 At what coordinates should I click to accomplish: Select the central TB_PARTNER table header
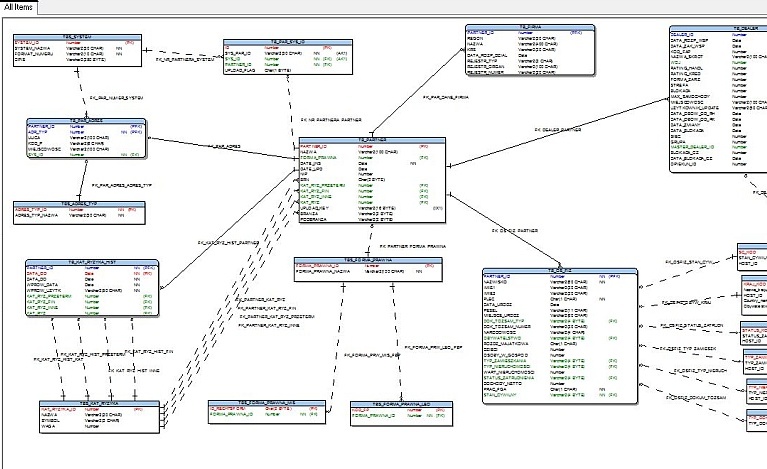371,140
